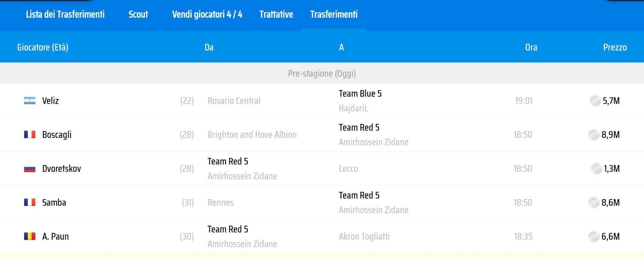Click coin icon beside 1,3M price
Image resolution: width=644 pixels, height=257 pixels.
[x=596, y=169]
